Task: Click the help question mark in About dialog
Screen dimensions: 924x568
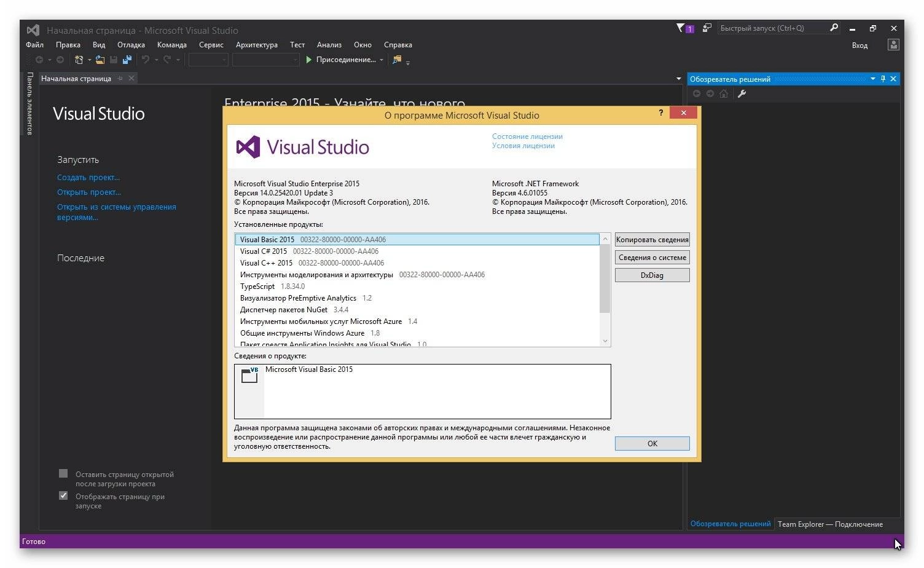Action: click(x=661, y=112)
